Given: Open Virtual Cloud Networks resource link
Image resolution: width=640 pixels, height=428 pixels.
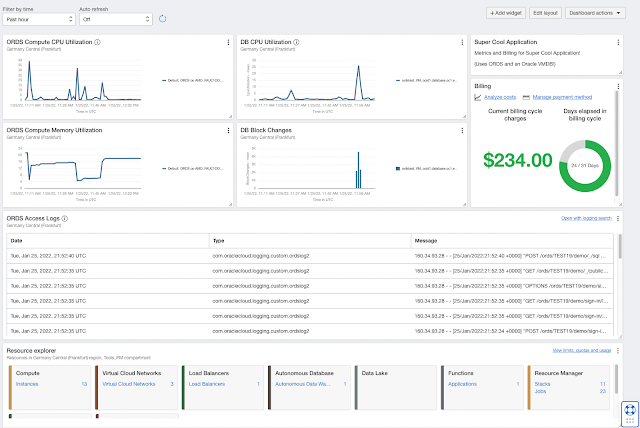Looking at the screenshot, I should click(129, 384).
